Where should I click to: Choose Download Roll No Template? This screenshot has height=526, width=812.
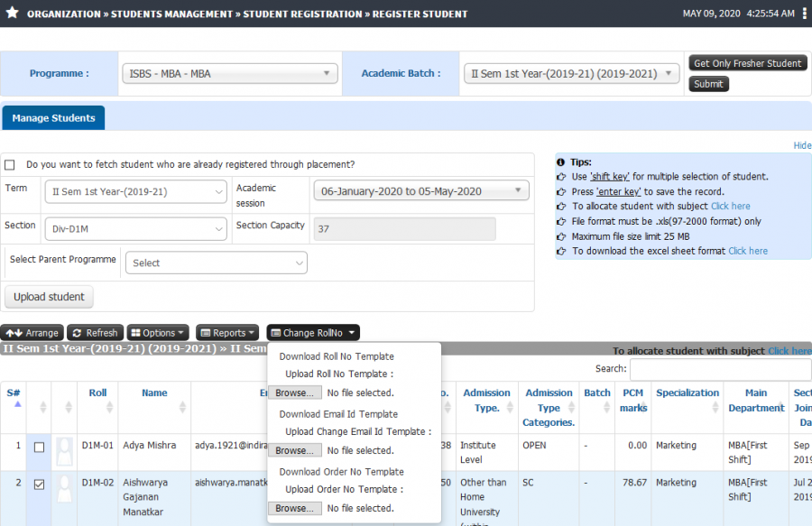pos(337,356)
